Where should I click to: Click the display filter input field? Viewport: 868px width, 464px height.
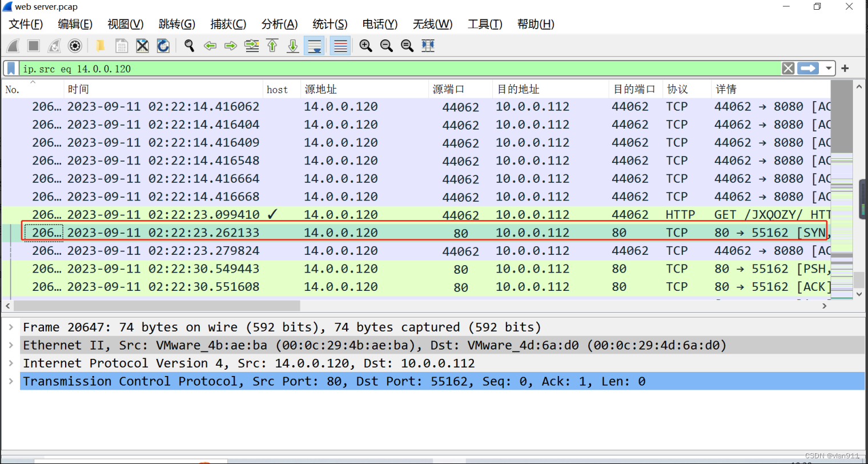(x=400, y=69)
